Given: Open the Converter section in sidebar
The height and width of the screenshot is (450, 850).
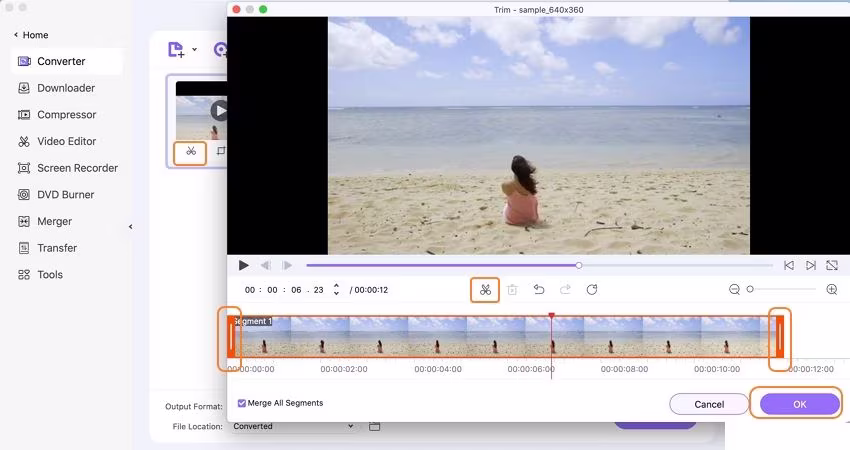Looking at the screenshot, I should (66, 61).
